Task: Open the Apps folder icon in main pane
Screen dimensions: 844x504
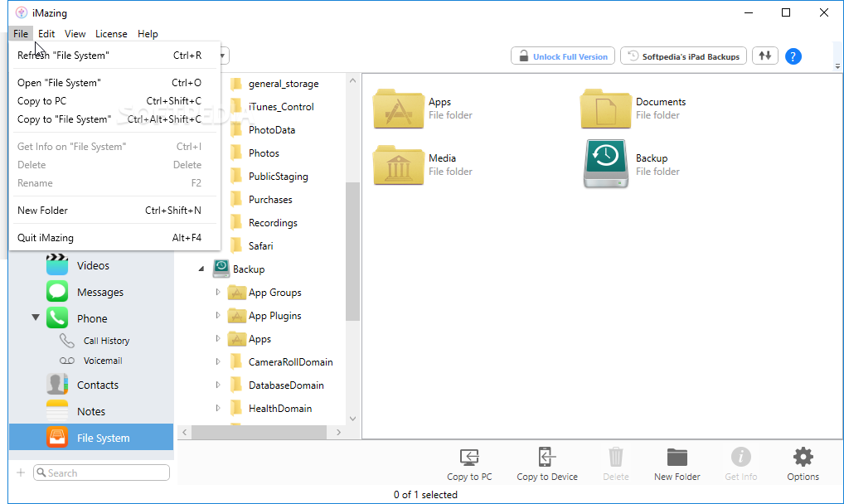Action: coord(398,109)
